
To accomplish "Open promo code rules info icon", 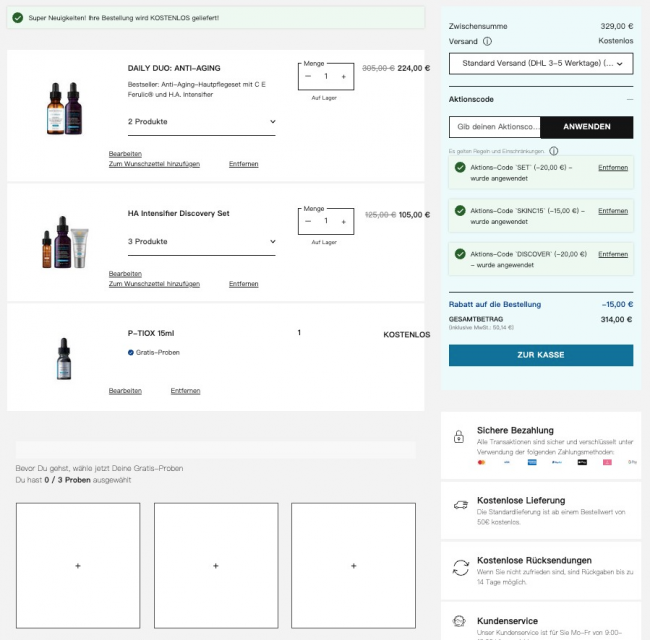I will (554, 151).
